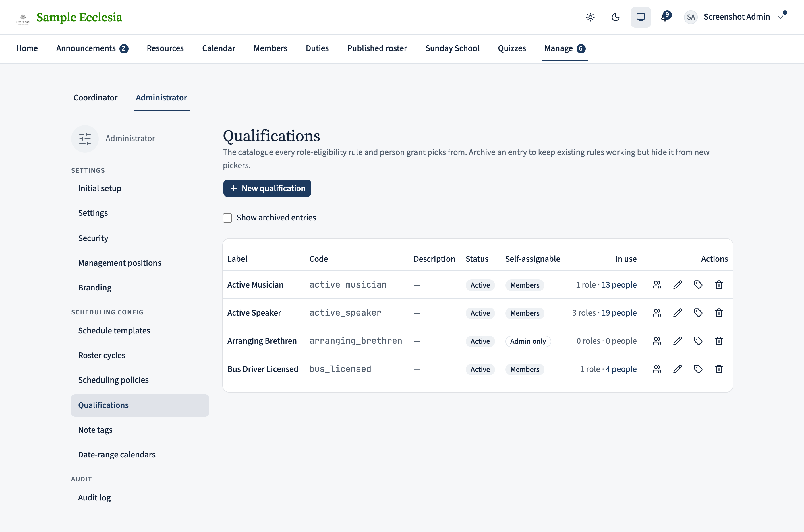
Task: Delete the Active Speaker qualification
Action: (x=719, y=313)
